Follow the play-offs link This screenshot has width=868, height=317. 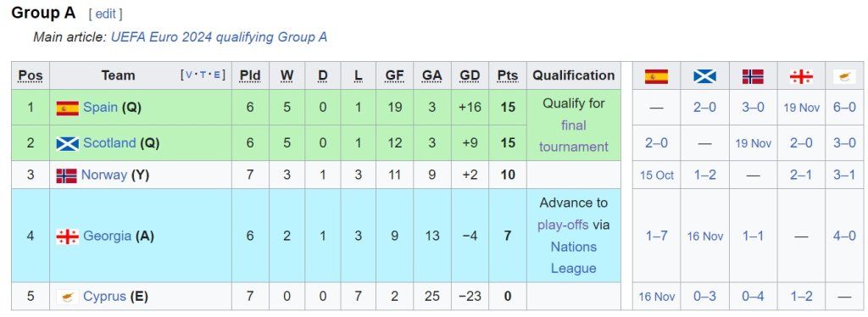point(563,225)
